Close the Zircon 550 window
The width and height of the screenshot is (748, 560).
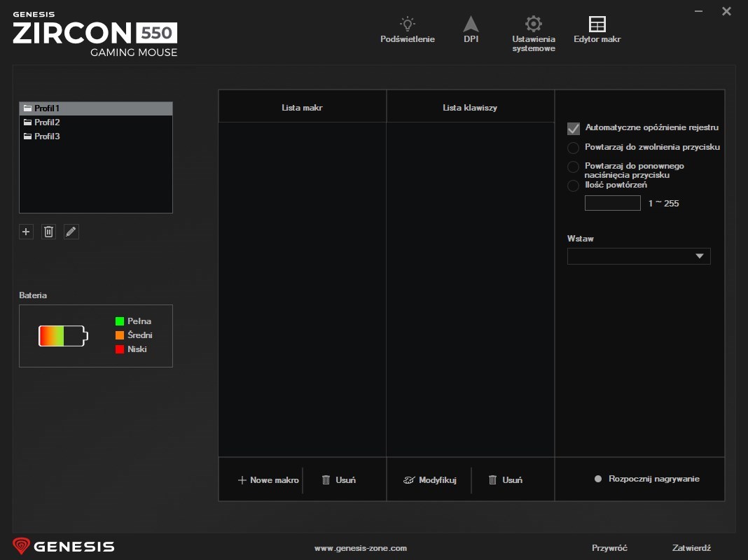pos(726,11)
